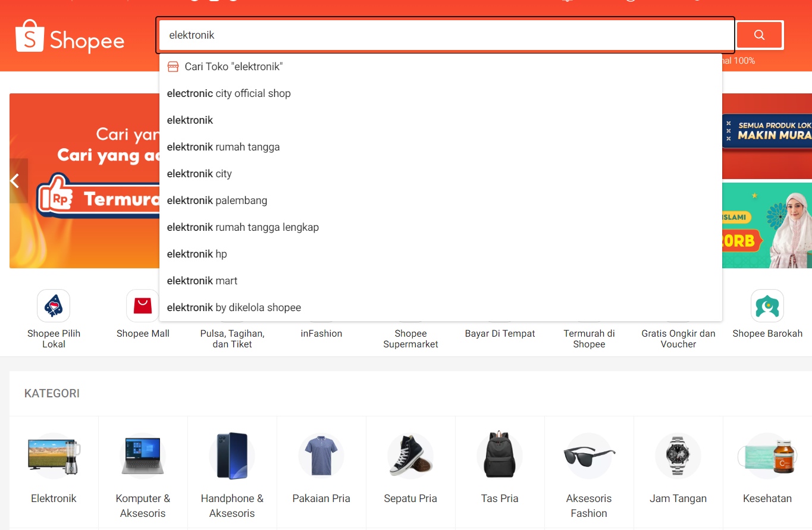812x530 pixels.
Task: Choose suggestion elektronik rumah tangga lengkap
Action: [441, 227]
